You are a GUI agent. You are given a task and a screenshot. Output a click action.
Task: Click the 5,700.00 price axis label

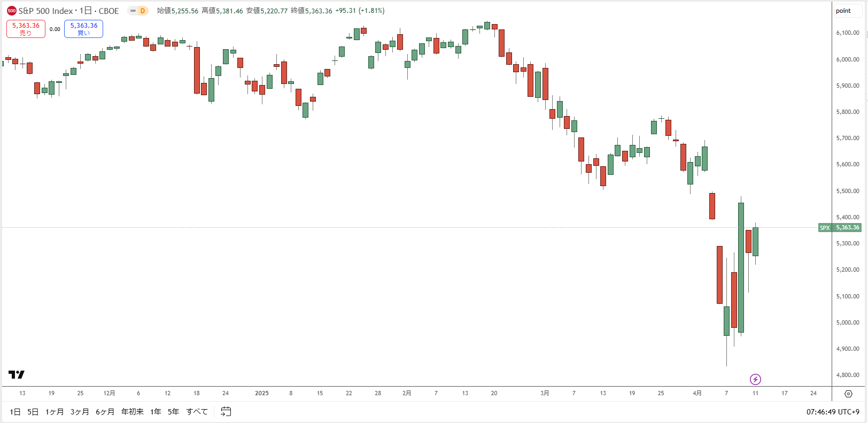pyautogui.click(x=848, y=138)
